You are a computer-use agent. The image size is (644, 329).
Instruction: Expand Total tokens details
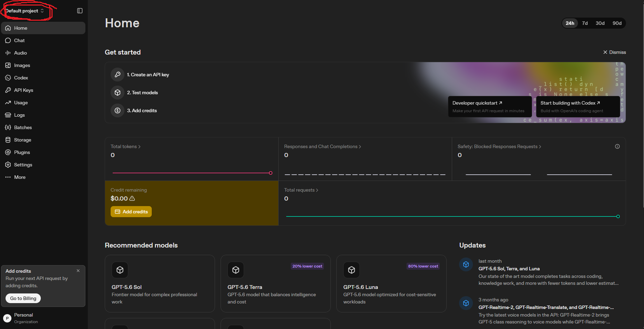pyautogui.click(x=125, y=146)
